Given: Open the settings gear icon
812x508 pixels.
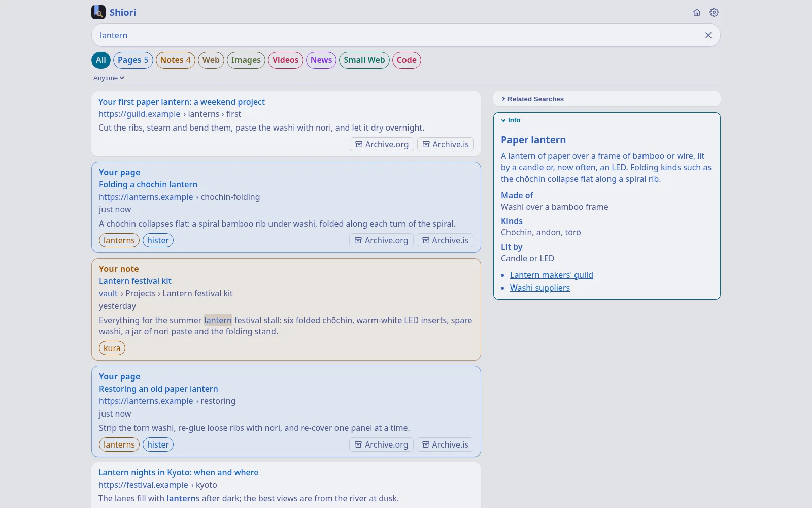Looking at the screenshot, I should (714, 12).
